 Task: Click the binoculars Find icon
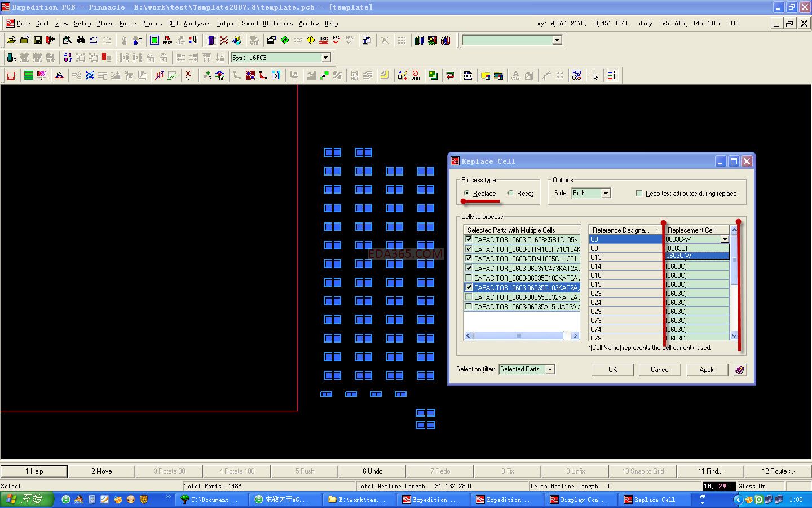click(x=81, y=40)
